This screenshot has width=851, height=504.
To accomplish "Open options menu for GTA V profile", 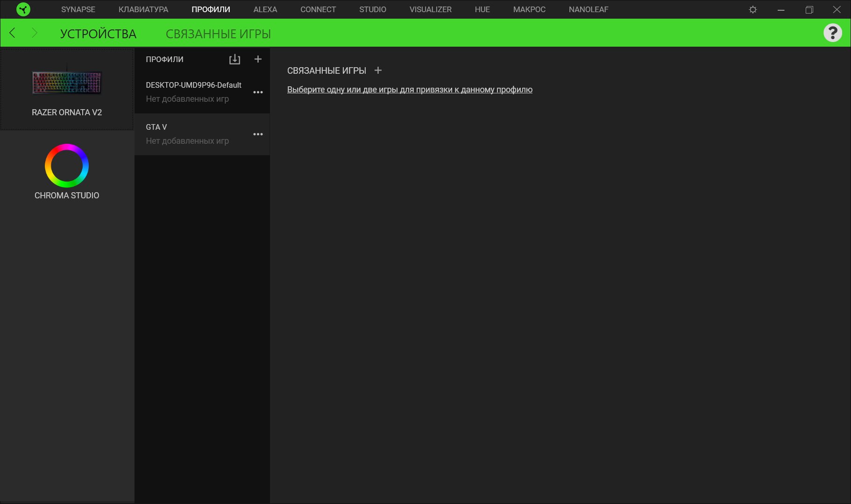I will (x=258, y=134).
